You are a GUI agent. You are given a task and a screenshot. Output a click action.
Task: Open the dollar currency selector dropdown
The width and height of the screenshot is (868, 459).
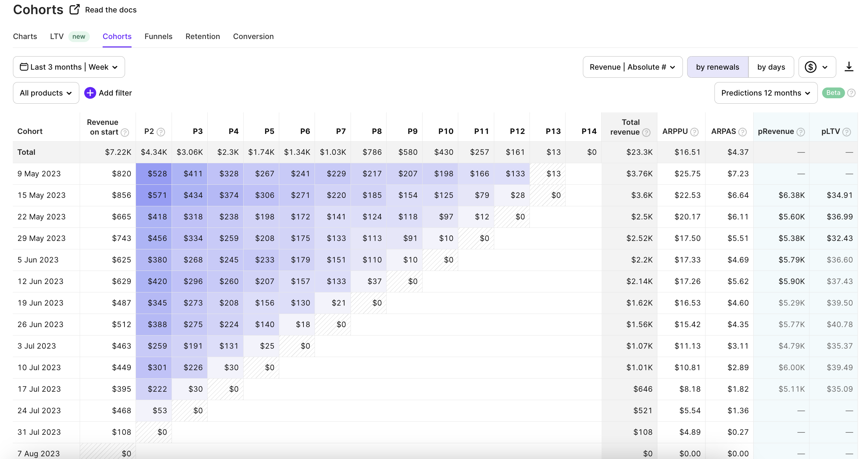817,67
